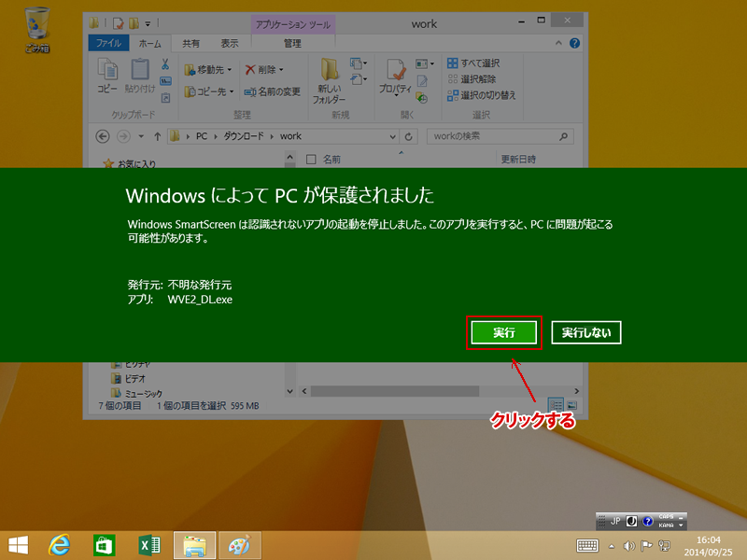747x560 pixels.
Task: Expand the address bar history dropdown
Action: [x=392, y=136]
